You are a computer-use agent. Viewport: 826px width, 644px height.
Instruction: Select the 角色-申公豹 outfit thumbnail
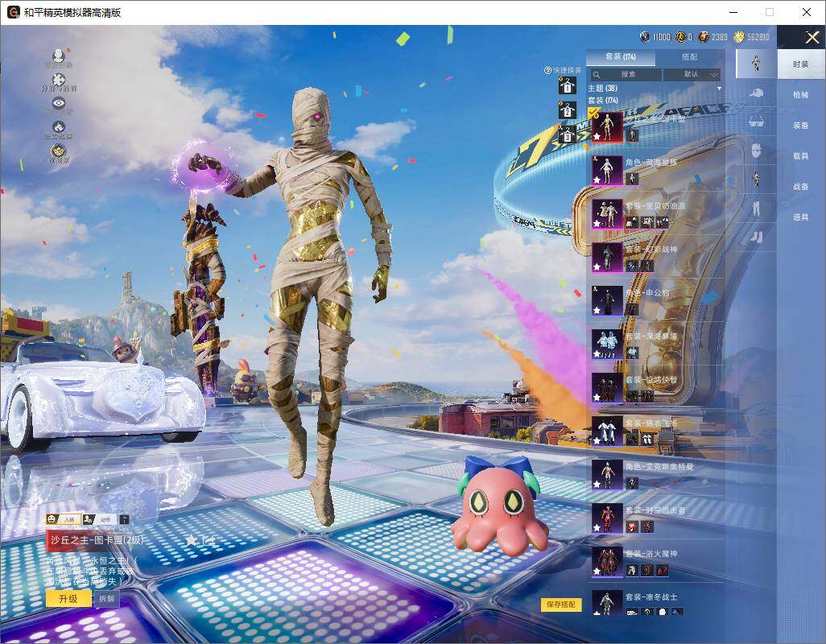pyautogui.click(x=607, y=301)
